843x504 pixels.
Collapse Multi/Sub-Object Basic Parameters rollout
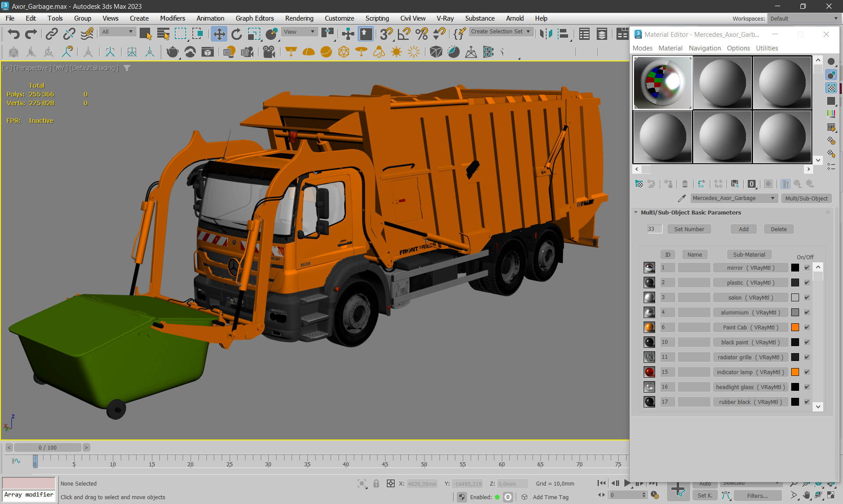pyautogui.click(x=691, y=212)
